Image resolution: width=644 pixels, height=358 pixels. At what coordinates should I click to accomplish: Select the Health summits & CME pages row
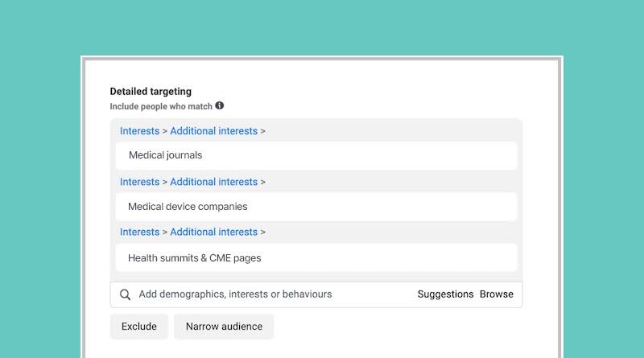(x=316, y=257)
